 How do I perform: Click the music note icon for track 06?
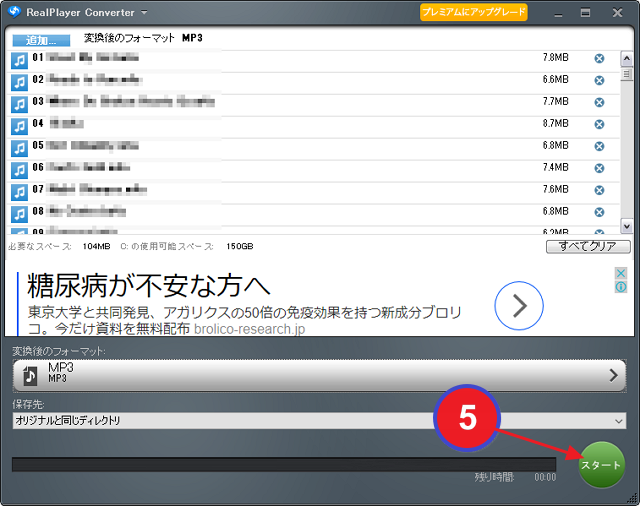point(19,170)
